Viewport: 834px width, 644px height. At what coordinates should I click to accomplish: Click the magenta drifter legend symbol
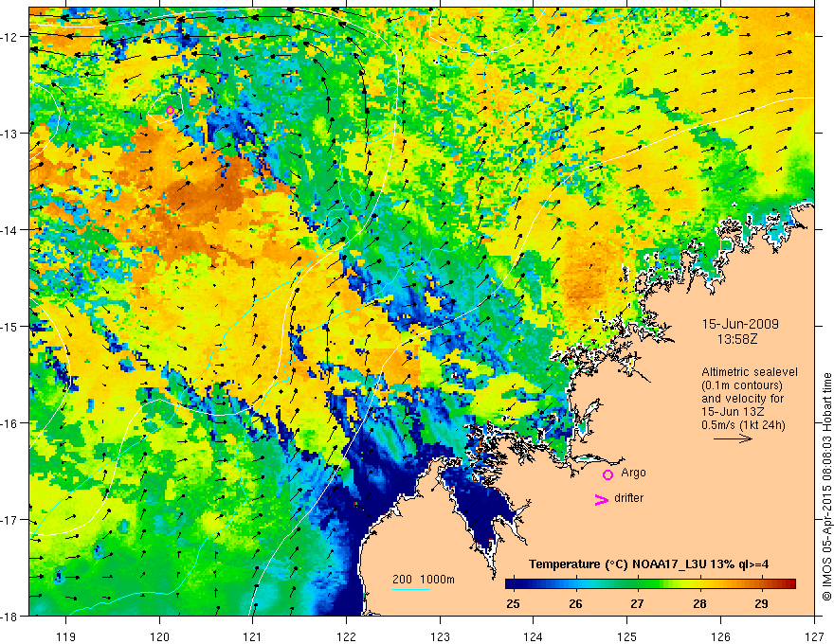[x=602, y=499]
